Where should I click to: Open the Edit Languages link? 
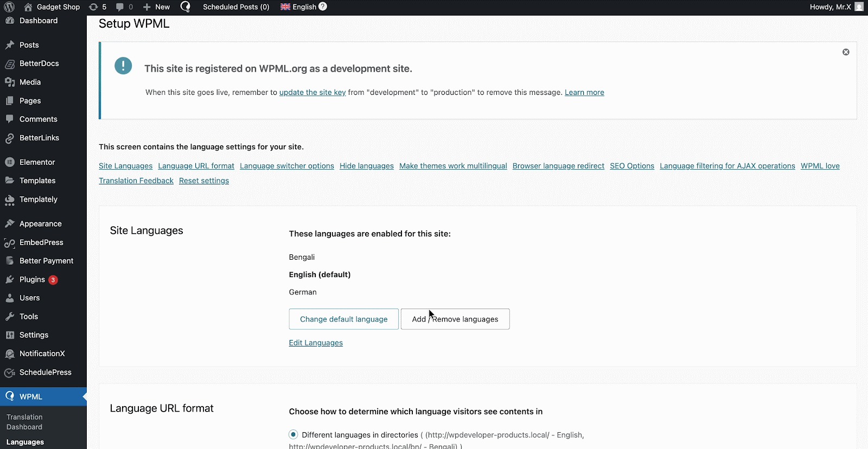tap(316, 343)
